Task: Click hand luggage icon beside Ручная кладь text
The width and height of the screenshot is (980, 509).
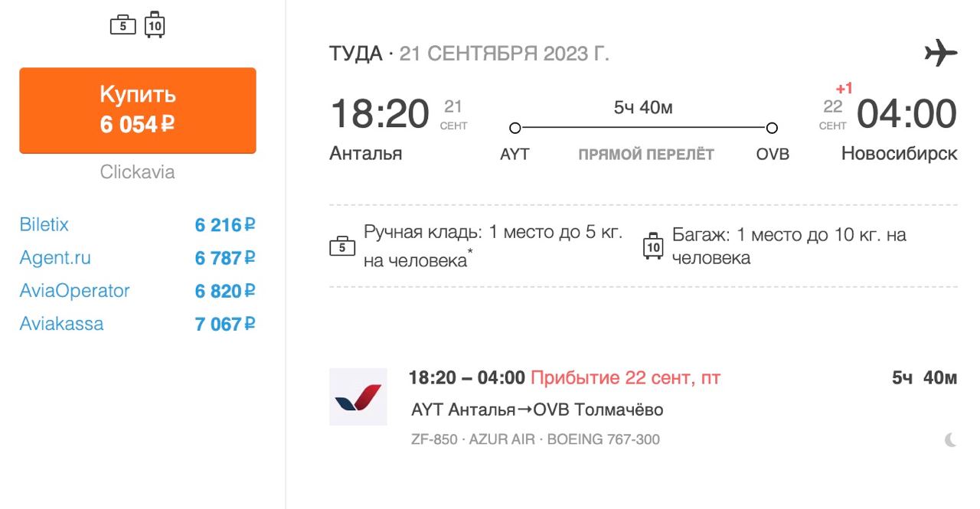Action: (x=342, y=246)
